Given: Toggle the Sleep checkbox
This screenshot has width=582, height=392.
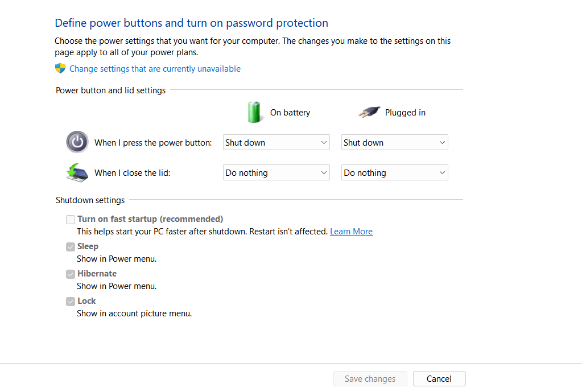Looking at the screenshot, I should coord(71,247).
